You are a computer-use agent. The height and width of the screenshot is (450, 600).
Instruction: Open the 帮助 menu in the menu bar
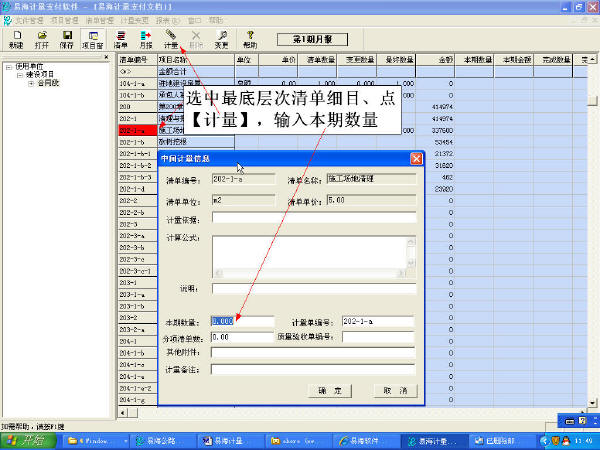click(216, 20)
